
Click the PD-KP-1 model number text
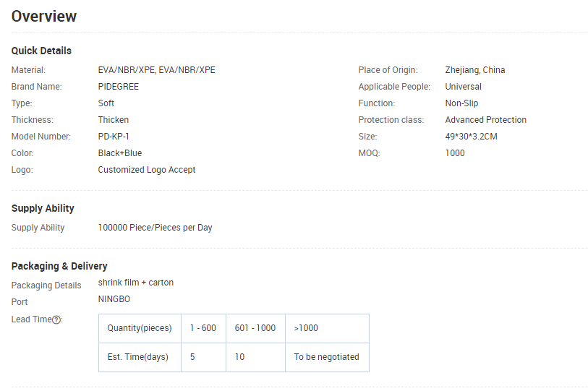coord(114,137)
